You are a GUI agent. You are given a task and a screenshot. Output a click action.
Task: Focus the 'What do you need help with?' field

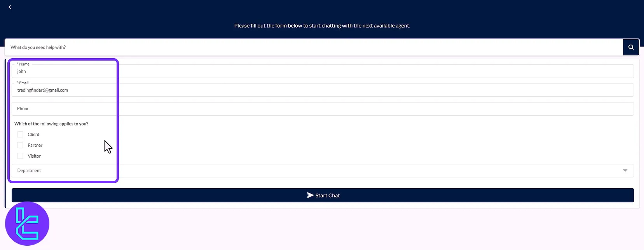(314, 47)
